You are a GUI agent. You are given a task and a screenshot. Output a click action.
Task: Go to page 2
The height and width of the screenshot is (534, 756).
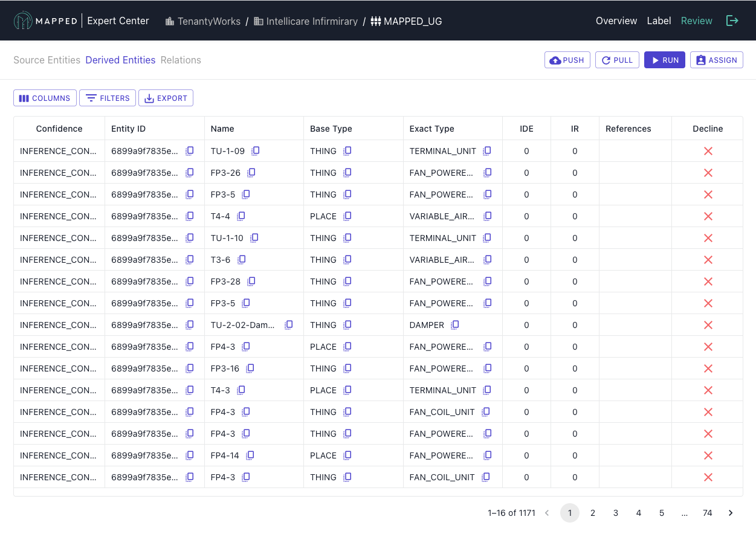pyautogui.click(x=593, y=513)
